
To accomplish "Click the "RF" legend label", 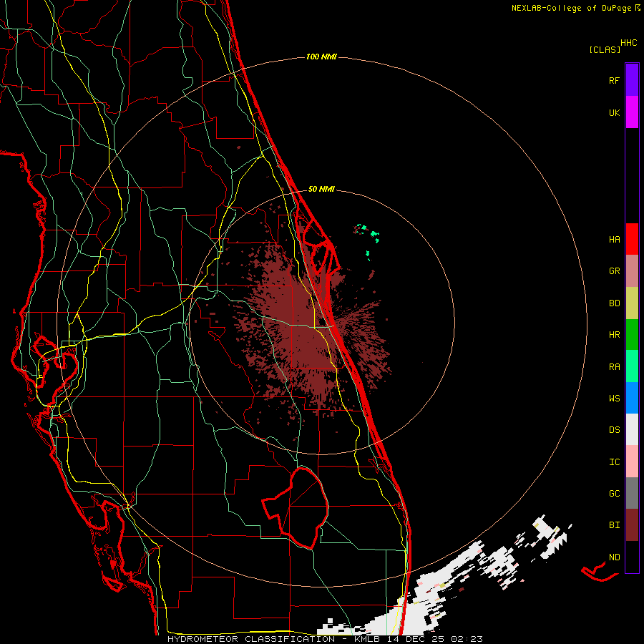I will [614, 80].
